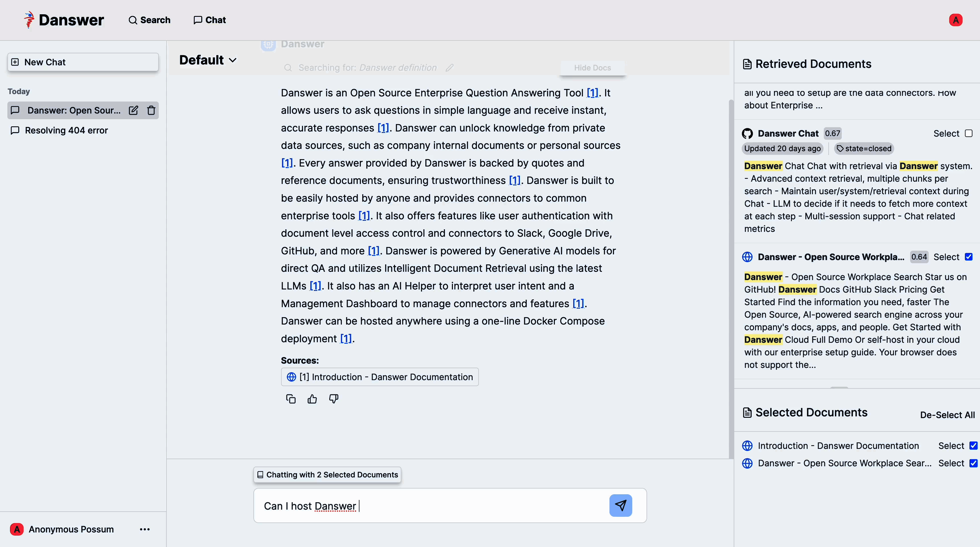Click the New Chat button
This screenshot has height=547, width=980.
point(83,62)
